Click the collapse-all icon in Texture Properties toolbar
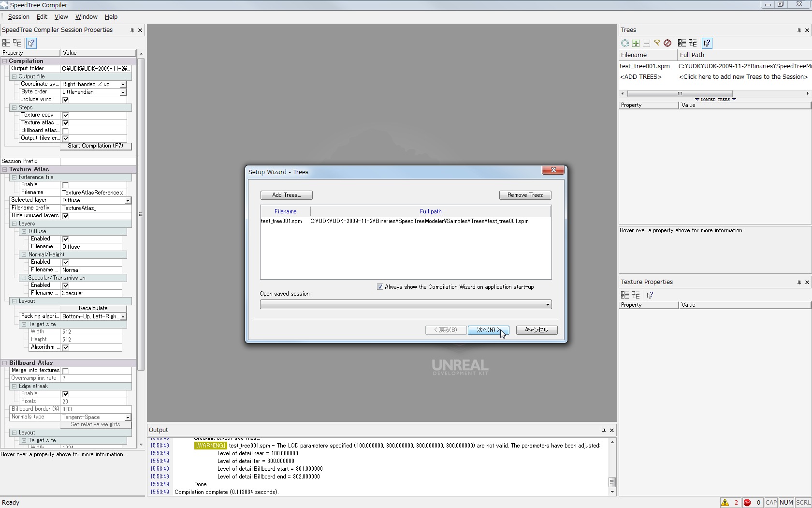The width and height of the screenshot is (812, 508). coord(625,295)
